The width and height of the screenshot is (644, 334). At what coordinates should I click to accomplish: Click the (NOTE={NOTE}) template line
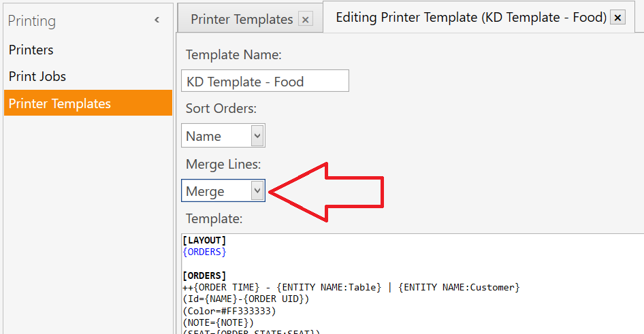click(x=219, y=322)
